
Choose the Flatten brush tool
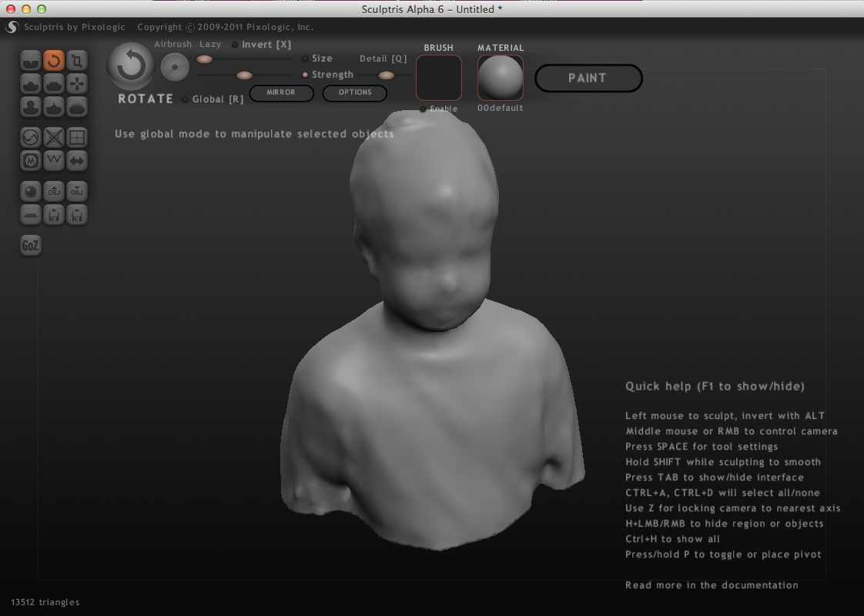pyautogui.click(x=54, y=84)
